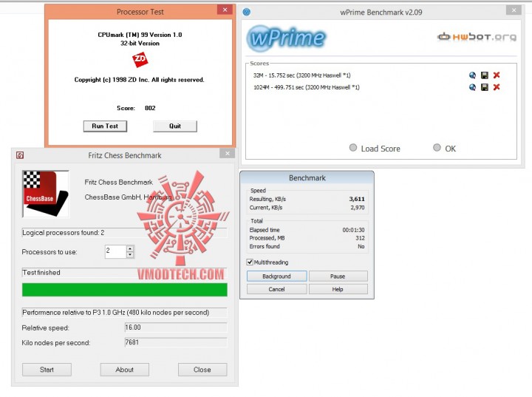This screenshot has width=532, height=397.
Task: Decrease processors to use with down arrow
Action: [130, 255]
